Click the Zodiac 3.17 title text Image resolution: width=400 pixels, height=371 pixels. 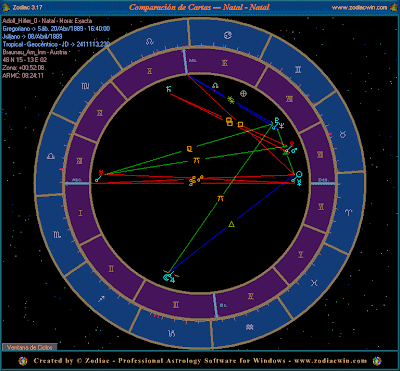click(x=28, y=7)
